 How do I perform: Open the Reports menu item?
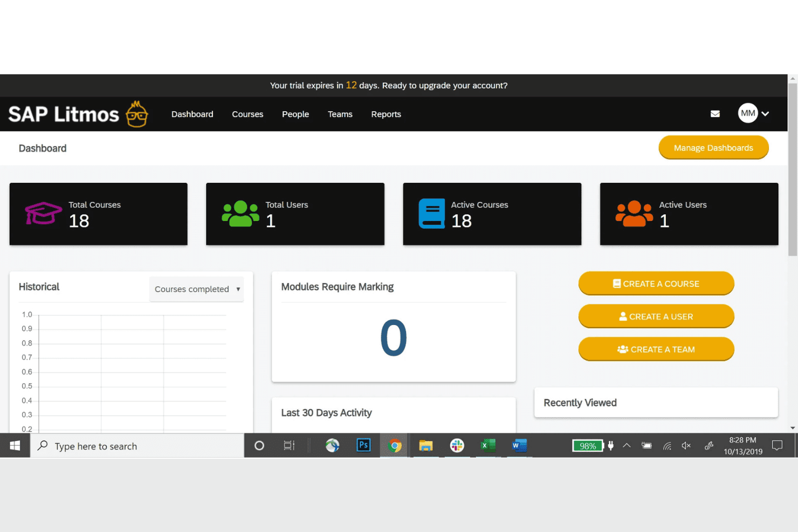tap(386, 114)
